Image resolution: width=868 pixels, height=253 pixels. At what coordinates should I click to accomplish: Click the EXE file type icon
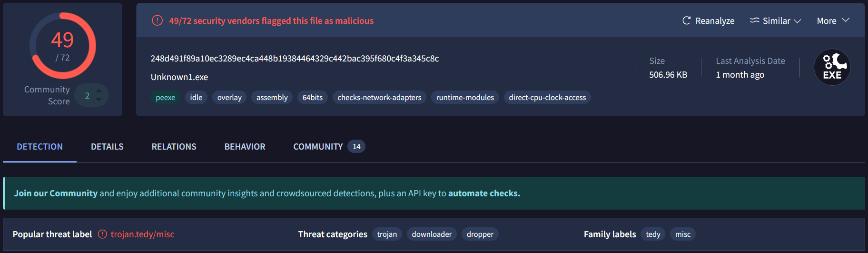(832, 67)
